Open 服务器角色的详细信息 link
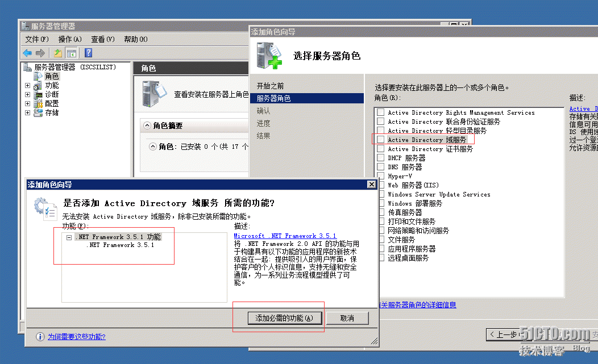 coord(418,305)
